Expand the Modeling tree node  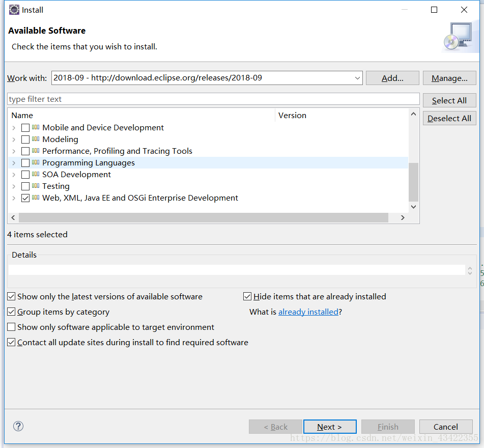pos(14,139)
